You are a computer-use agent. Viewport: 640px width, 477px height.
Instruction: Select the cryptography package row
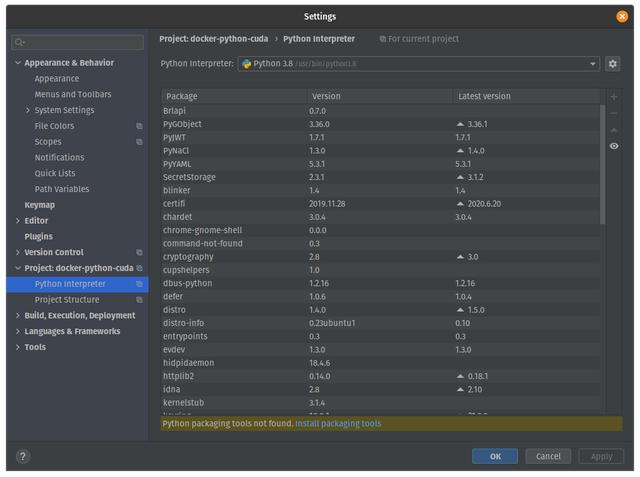380,257
